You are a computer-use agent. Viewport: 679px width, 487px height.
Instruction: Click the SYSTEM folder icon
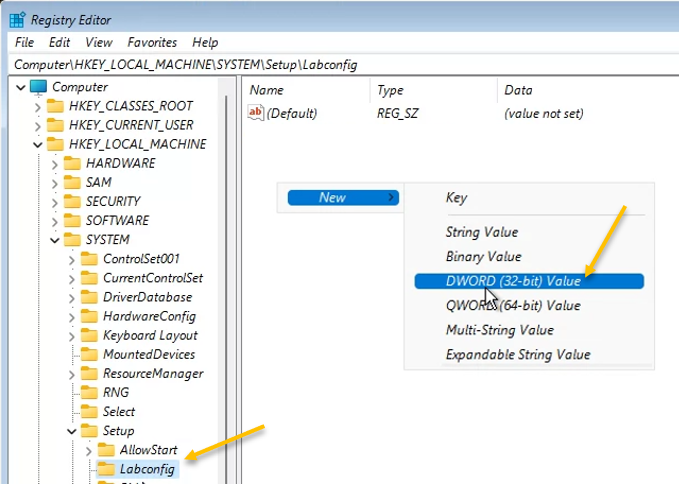coord(72,239)
